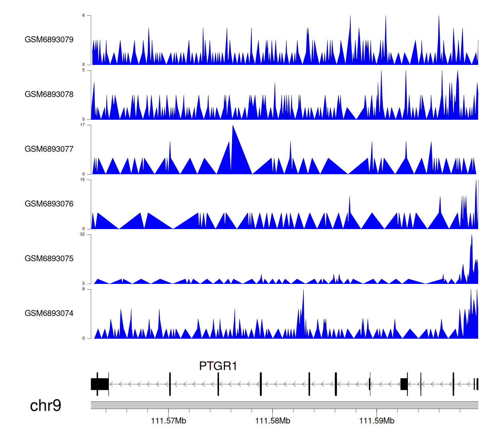The image size is (504, 444).
Task: Click the y-axis maximum label 8
Action: 83,289
